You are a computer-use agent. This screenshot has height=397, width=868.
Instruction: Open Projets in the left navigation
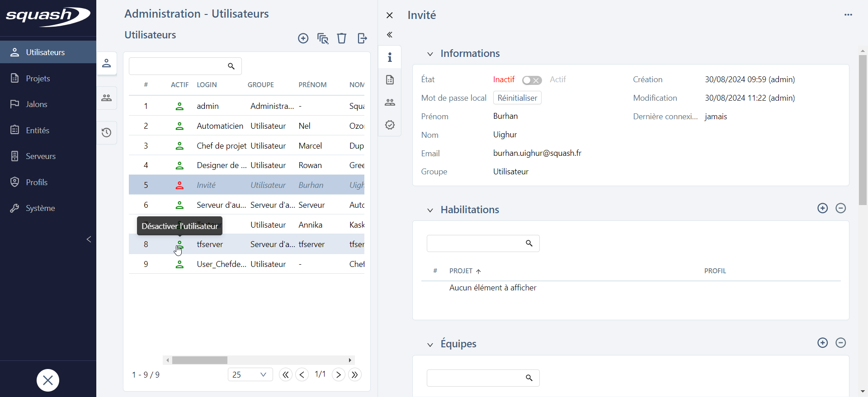(38, 79)
